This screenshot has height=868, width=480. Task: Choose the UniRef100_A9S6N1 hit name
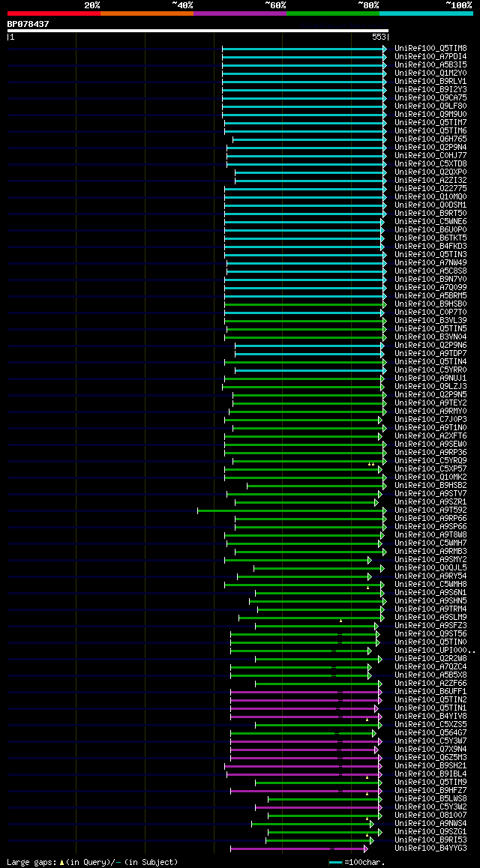pos(430,591)
